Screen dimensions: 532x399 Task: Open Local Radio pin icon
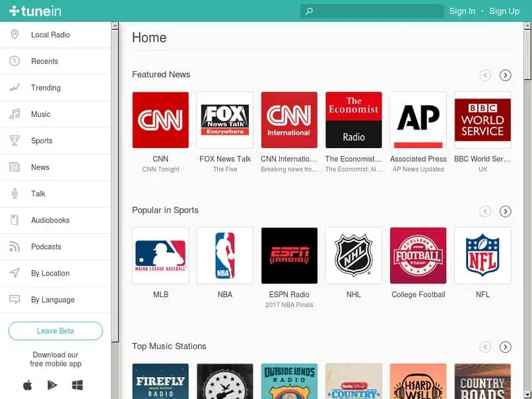[15, 34]
